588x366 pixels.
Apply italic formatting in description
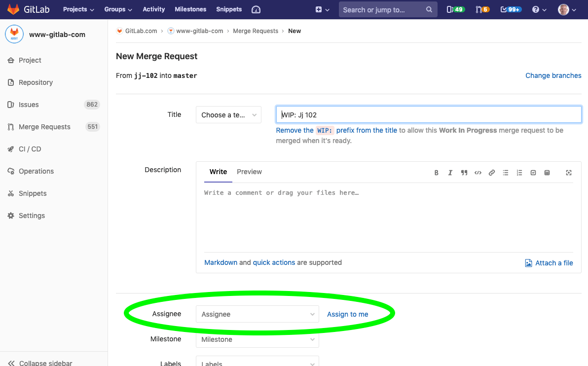click(450, 173)
